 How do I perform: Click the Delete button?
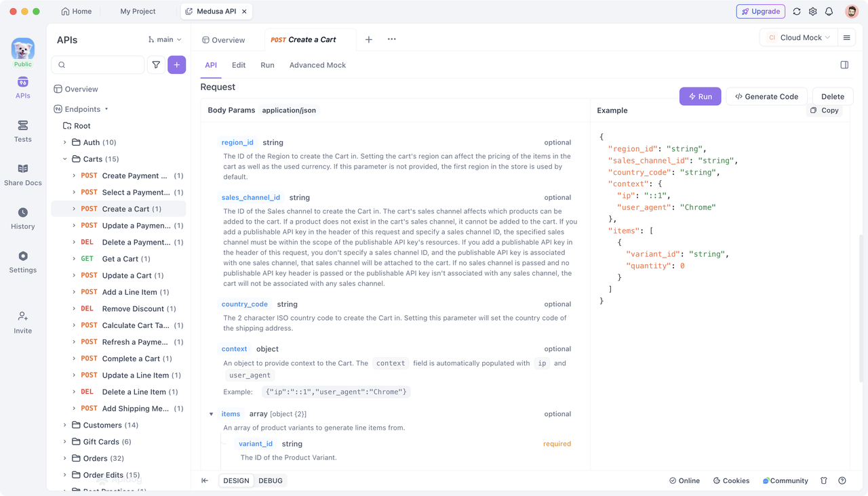[x=833, y=96]
